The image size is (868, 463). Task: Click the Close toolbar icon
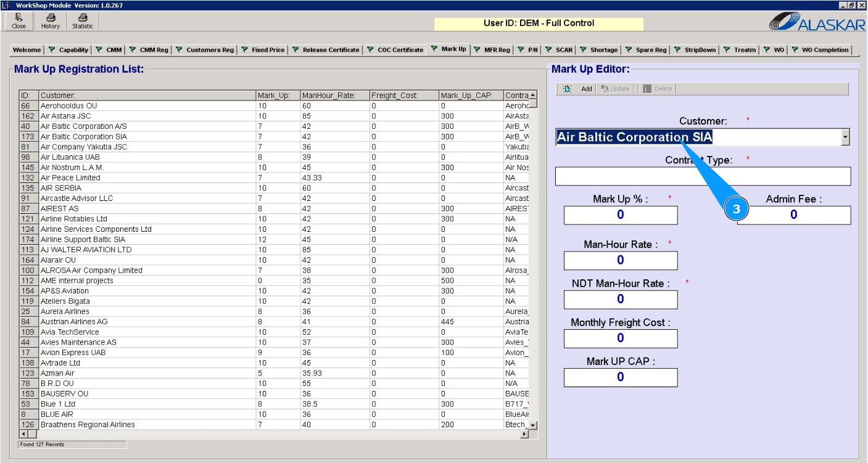pyautogui.click(x=19, y=18)
